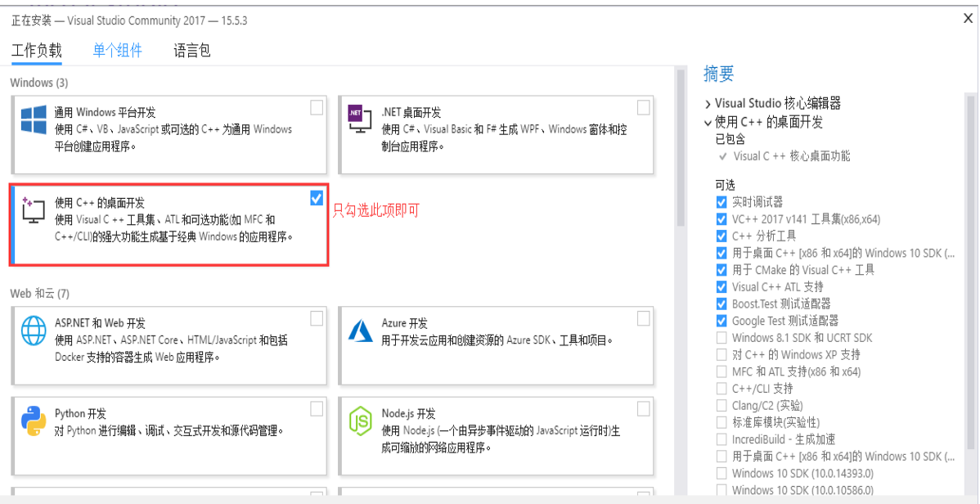This screenshot has width=980, height=504.
Task: Close the Visual Studio installer window
Action: tap(969, 18)
